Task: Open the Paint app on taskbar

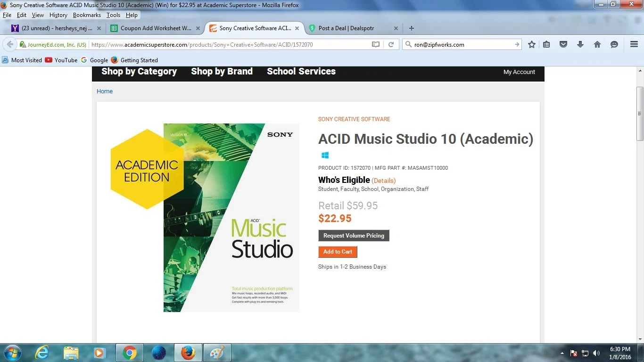Action: (217, 353)
